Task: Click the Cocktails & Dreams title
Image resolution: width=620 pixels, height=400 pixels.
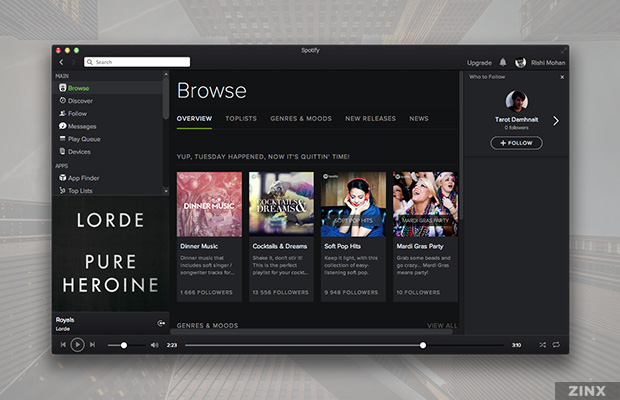Action: [280, 246]
